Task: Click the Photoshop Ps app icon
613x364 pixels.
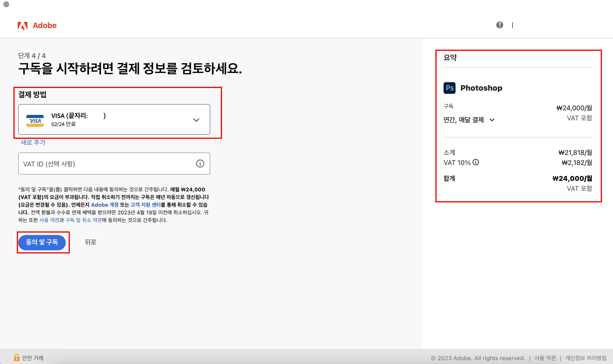Action: 449,88
